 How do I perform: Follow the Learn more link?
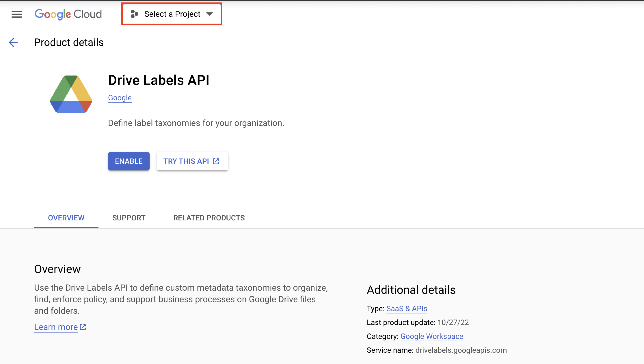(56, 327)
